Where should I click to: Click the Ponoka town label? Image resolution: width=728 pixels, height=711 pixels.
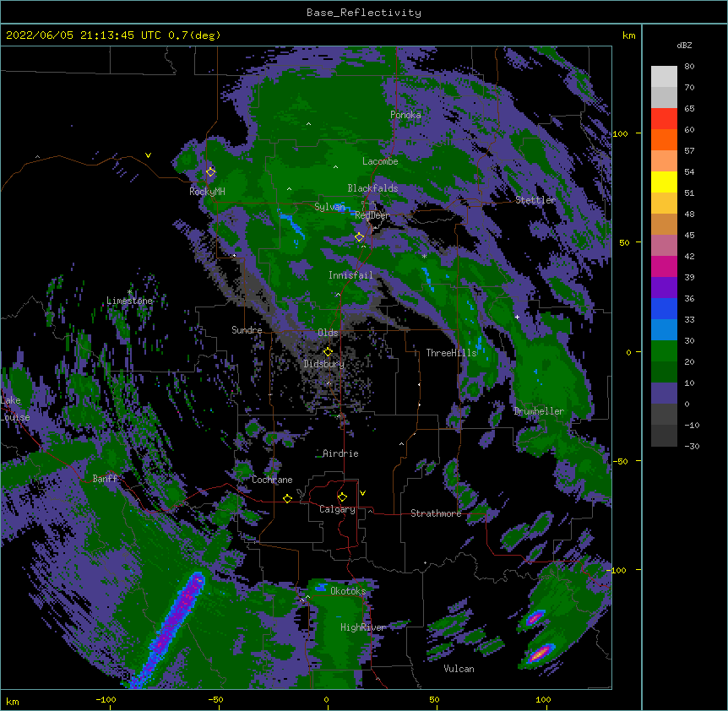pos(405,115)
